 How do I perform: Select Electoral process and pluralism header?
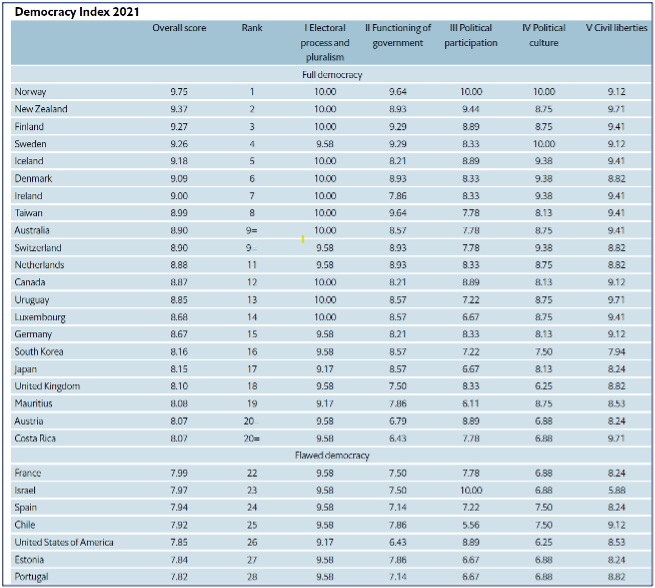(325, 43)
